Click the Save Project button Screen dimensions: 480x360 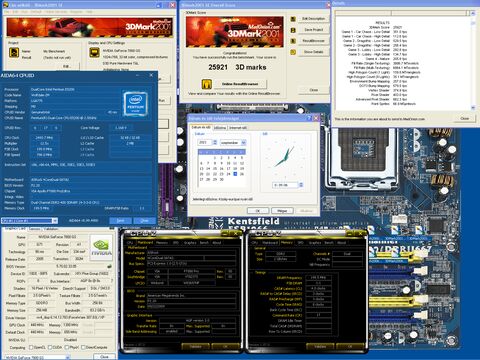point(313,30)
